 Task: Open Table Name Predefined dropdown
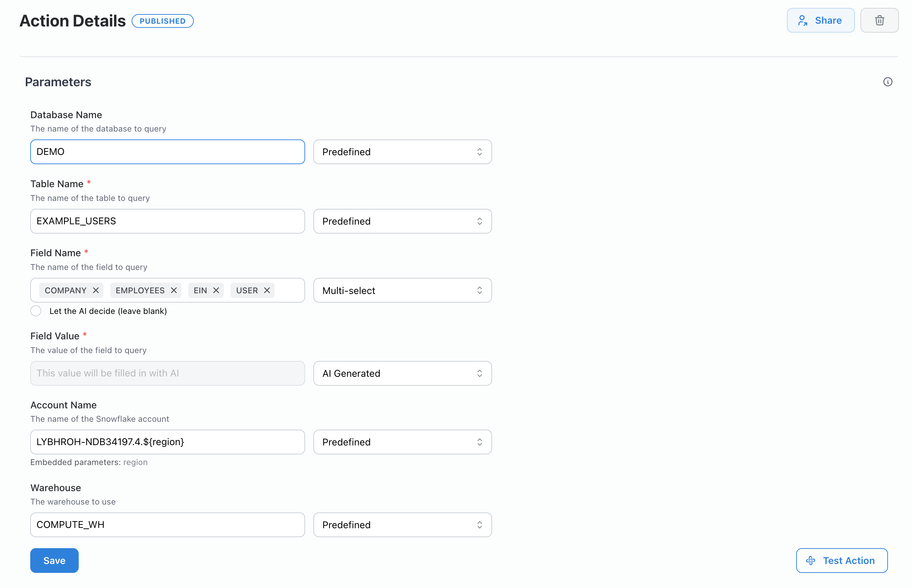pos(402,221)
